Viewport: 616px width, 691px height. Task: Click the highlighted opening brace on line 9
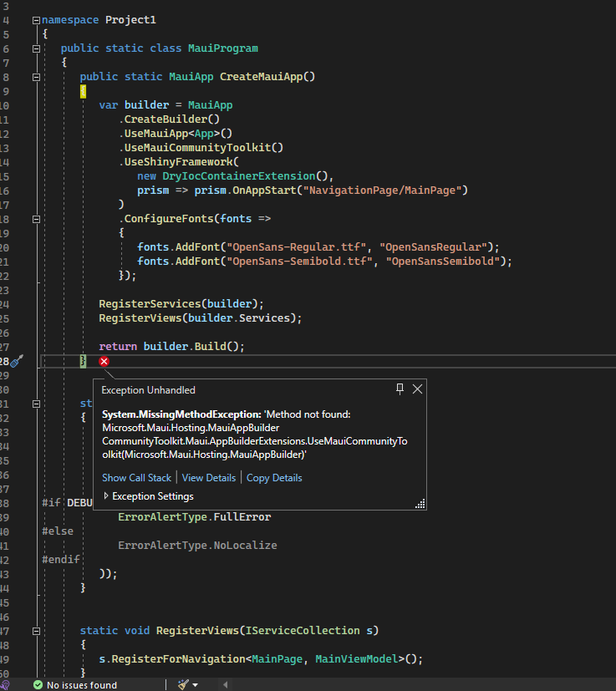pyautogui.click(x=83, y=91)
